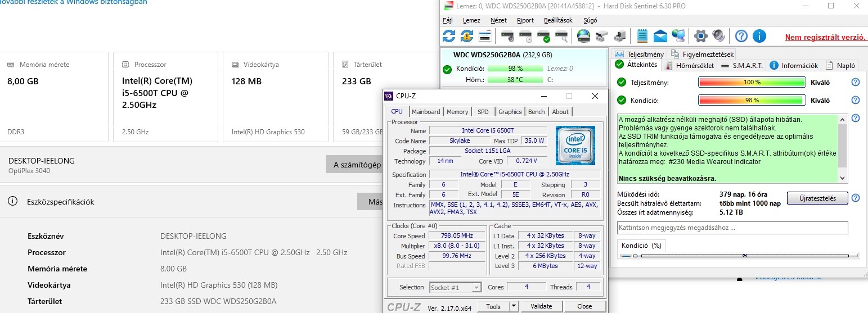
Task: Click the disk panel view toolbar icon
Action: pyautogui.click(x=484, y=37)
